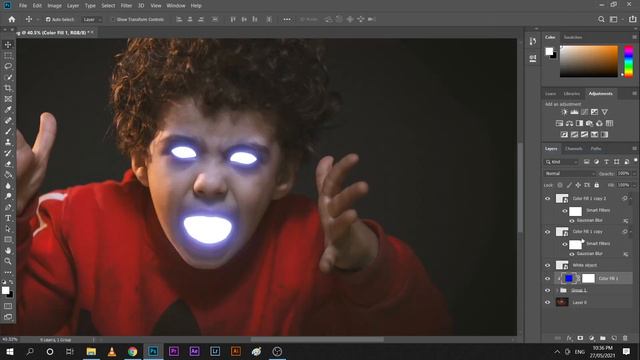Image resolution: width=640 pixels, height=360 pixels.
Task: Open the Windows Start menu
Action: (10, 351)
